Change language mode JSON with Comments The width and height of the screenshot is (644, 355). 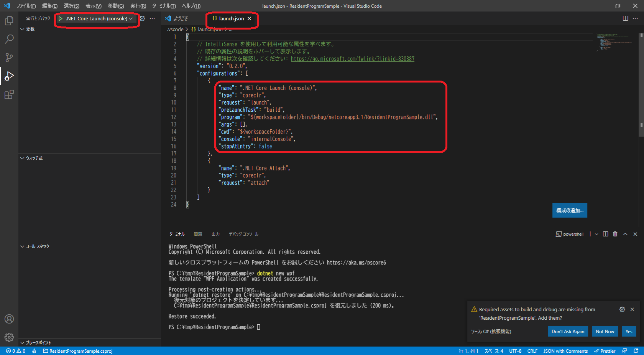(565, 351)
